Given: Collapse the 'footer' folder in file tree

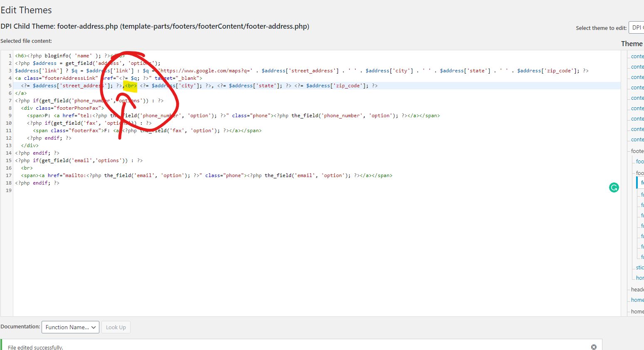Looking at the screenshot, I should pyautogui.click(x=637, y=151).
